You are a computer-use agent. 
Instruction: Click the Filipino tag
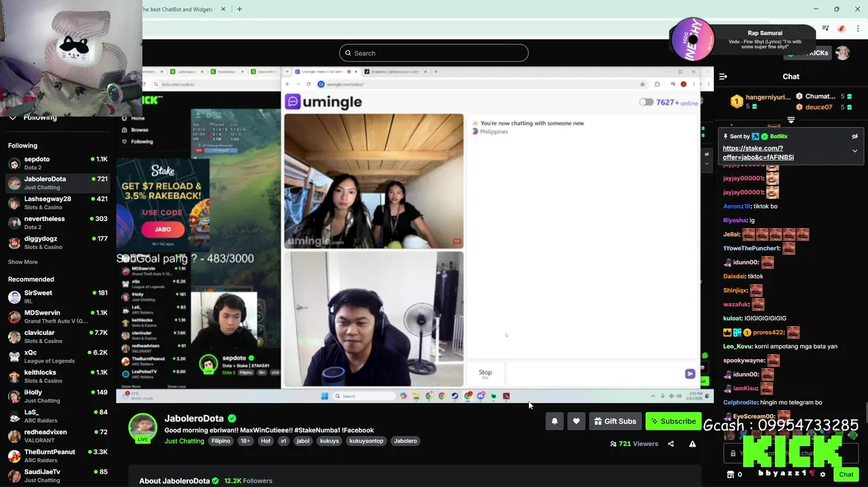coord(221,441)
